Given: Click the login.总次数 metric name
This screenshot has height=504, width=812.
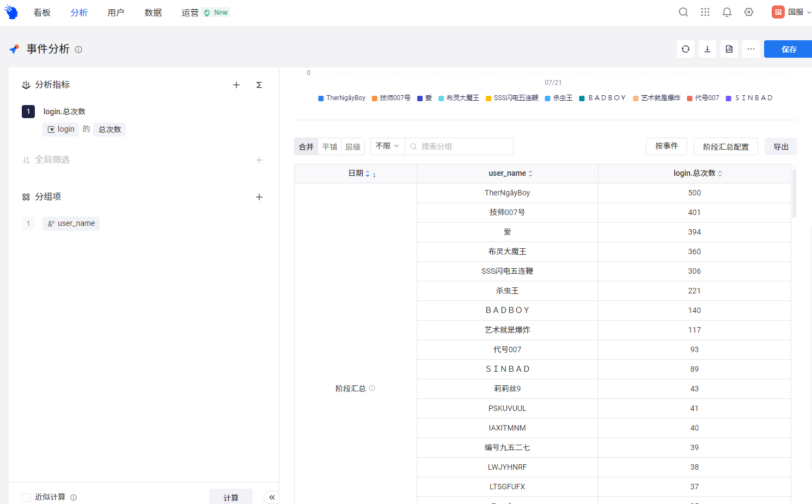Looking at the screenshot, I should [64, 112].
